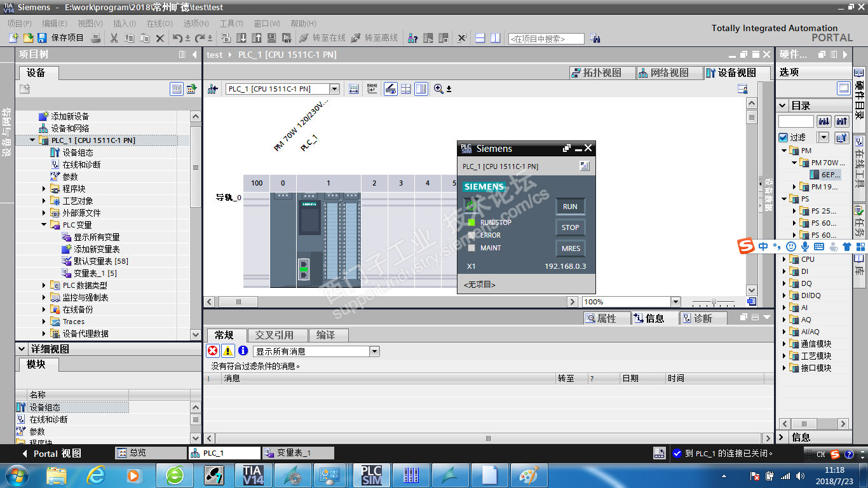Click the new project icon in the toolbar
Viewport: 868px width, 488px height.
[x=13, y=38]
